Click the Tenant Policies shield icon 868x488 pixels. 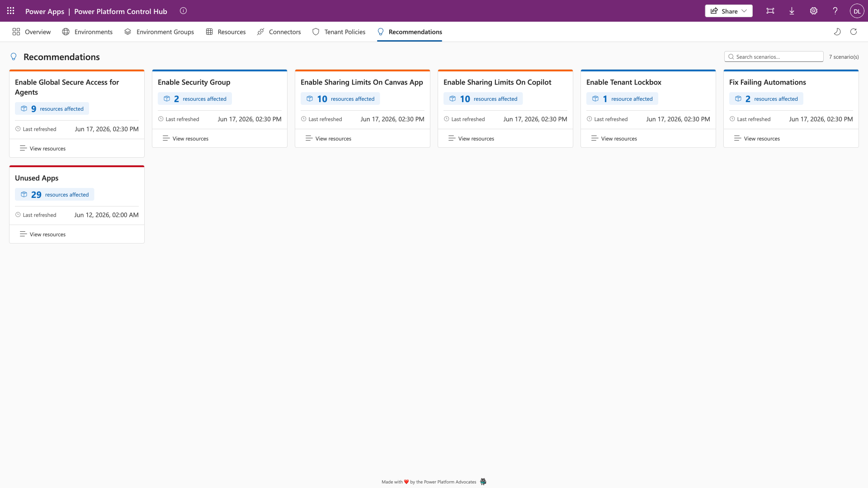[x=316, y=32]
